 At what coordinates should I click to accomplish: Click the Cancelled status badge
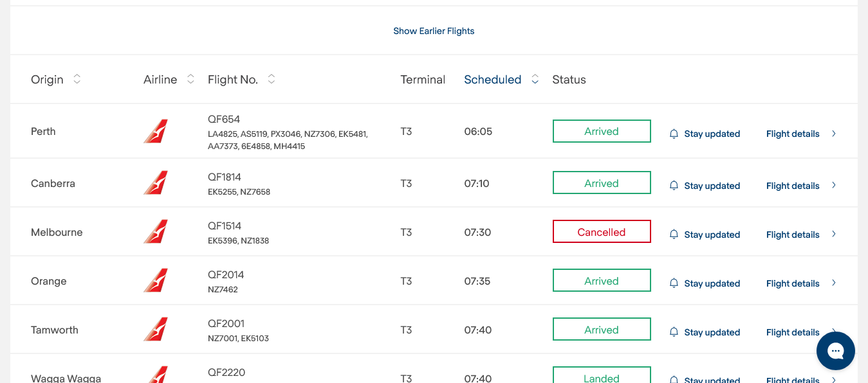coord(602,232)
